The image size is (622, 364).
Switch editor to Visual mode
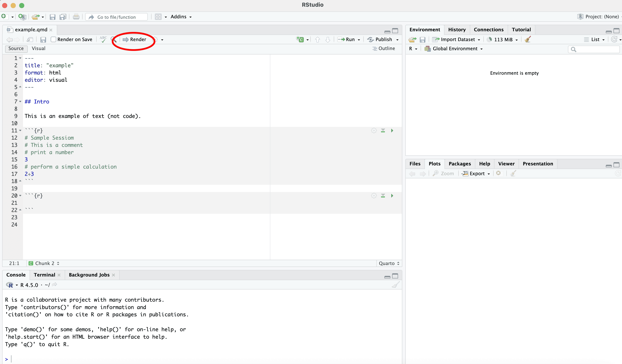39,48
